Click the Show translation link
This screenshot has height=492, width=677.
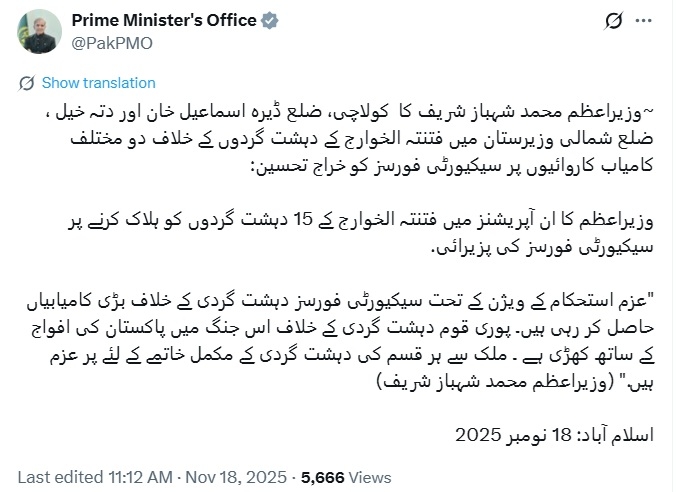99,83
